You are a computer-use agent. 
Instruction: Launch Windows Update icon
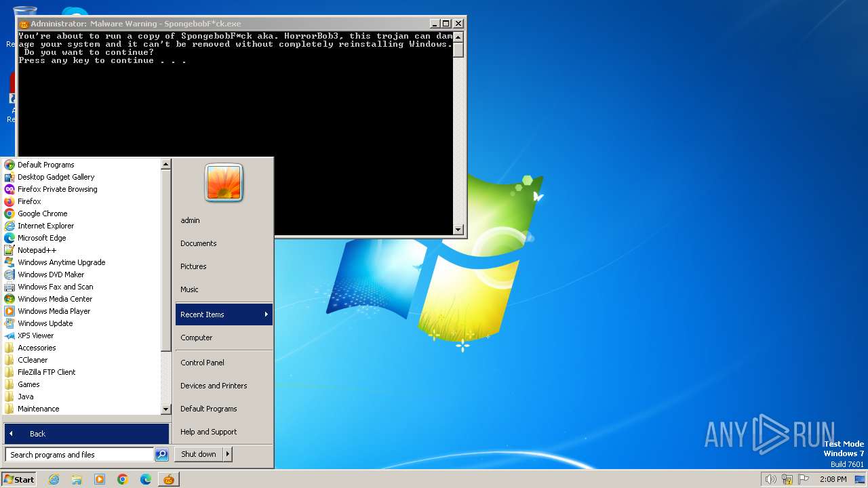point(9,323)
